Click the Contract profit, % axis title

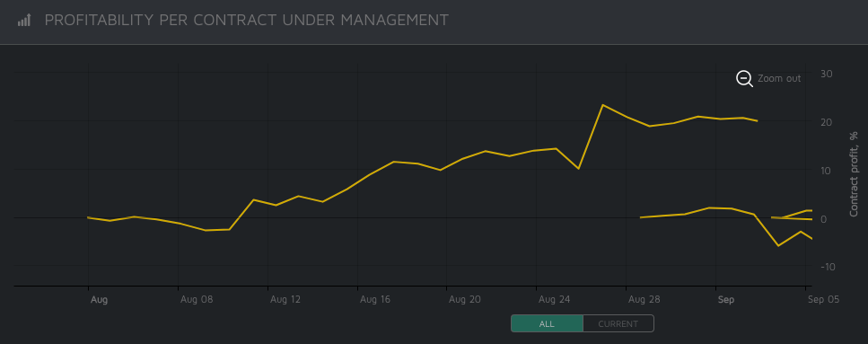[x=854, y=174]
